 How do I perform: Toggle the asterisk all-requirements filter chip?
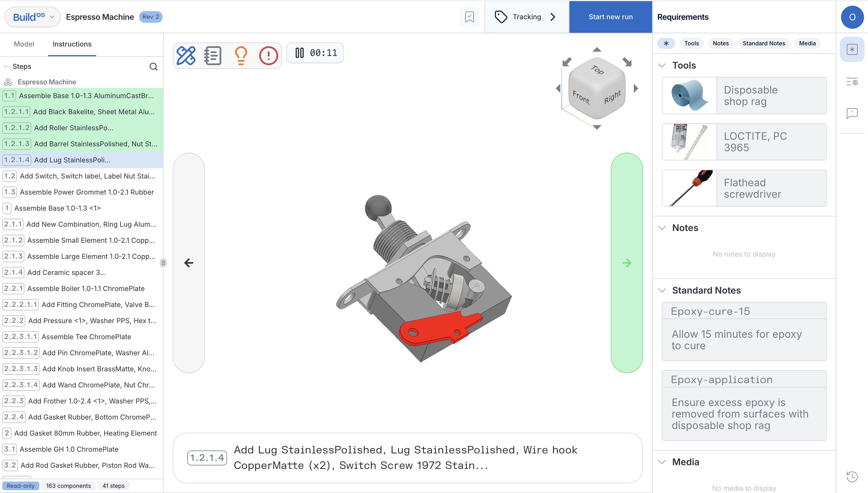[x=666, y=43]
